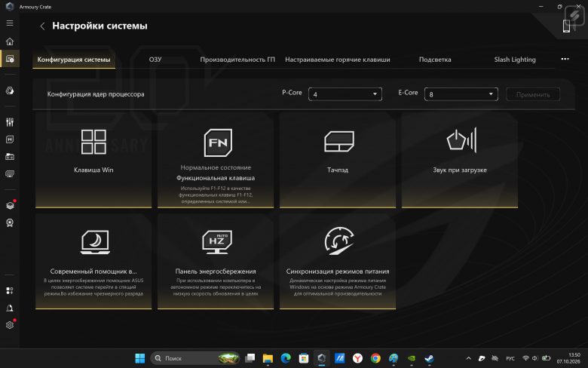Expand the P-Core dropdown
Viewport: 588px width, 368px height.
345,94
